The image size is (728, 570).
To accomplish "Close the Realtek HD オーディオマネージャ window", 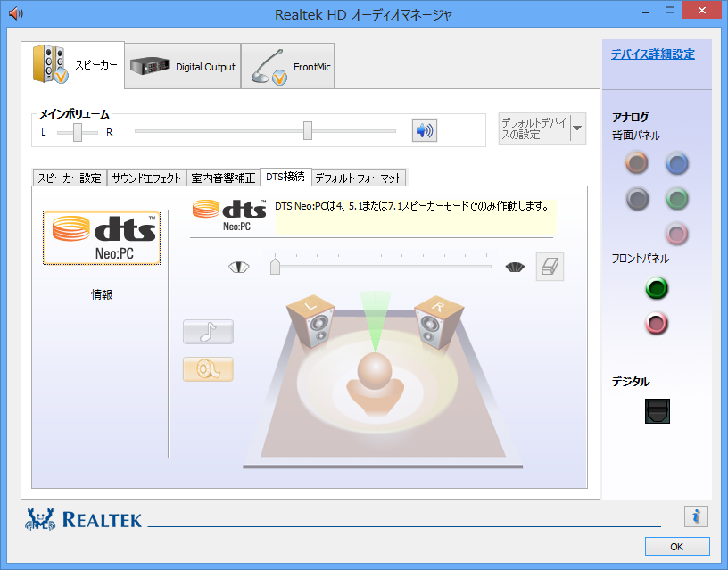I will [701, 10].
